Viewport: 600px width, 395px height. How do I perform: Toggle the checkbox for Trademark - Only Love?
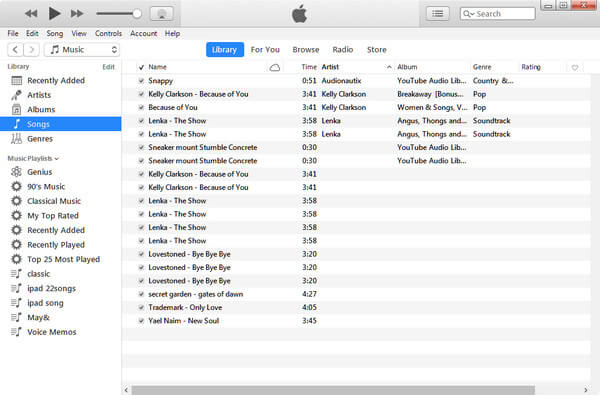[141, 307]
